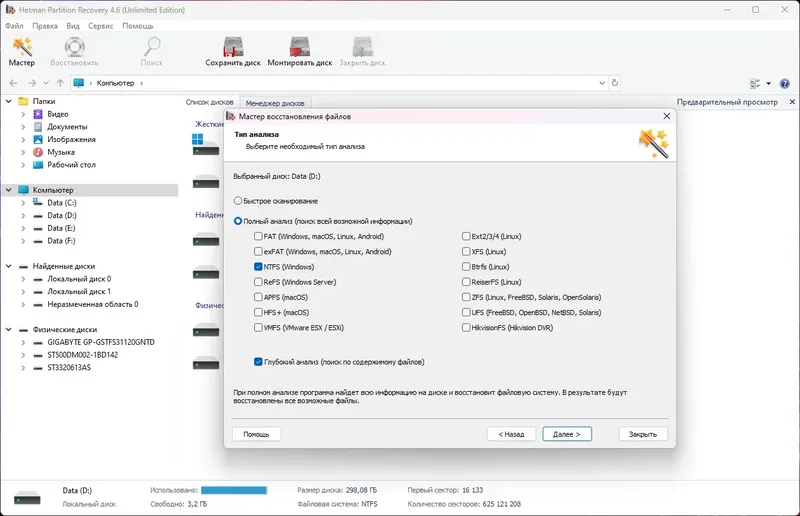
Task: Select the Видео folder icon
Action: tap(38, 114)
